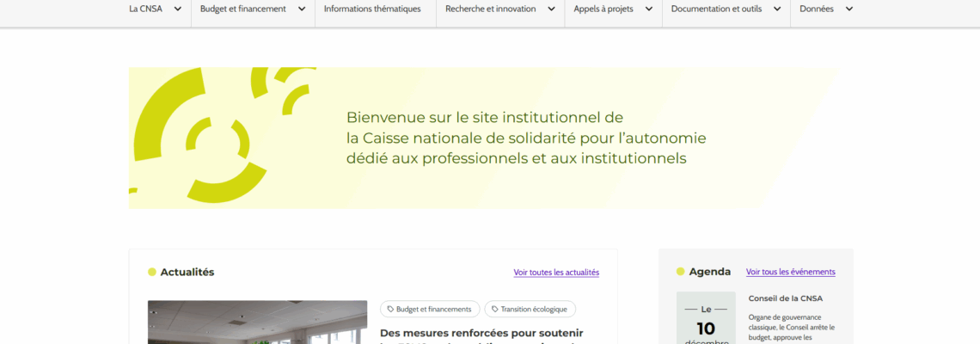Select the Données menu label
This screenshot has height=344, width=980.
[816, 9]
